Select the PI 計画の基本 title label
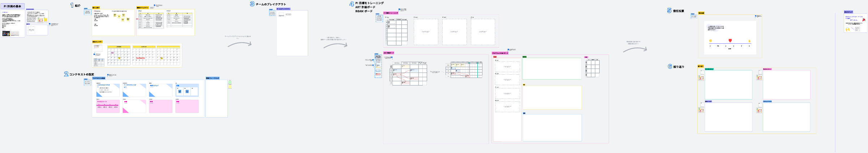 [x=13, y=6]
